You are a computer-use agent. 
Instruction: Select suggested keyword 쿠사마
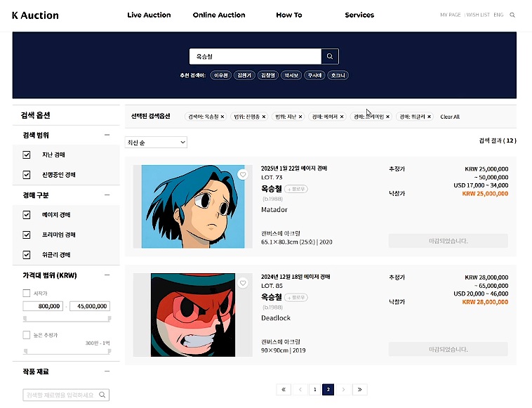click(x=314, y=75)
